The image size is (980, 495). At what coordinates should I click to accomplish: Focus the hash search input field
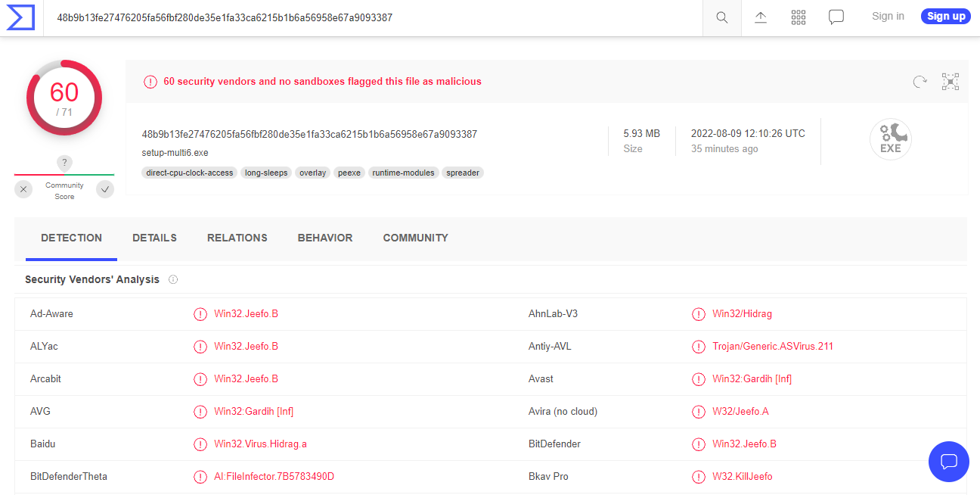374,17
